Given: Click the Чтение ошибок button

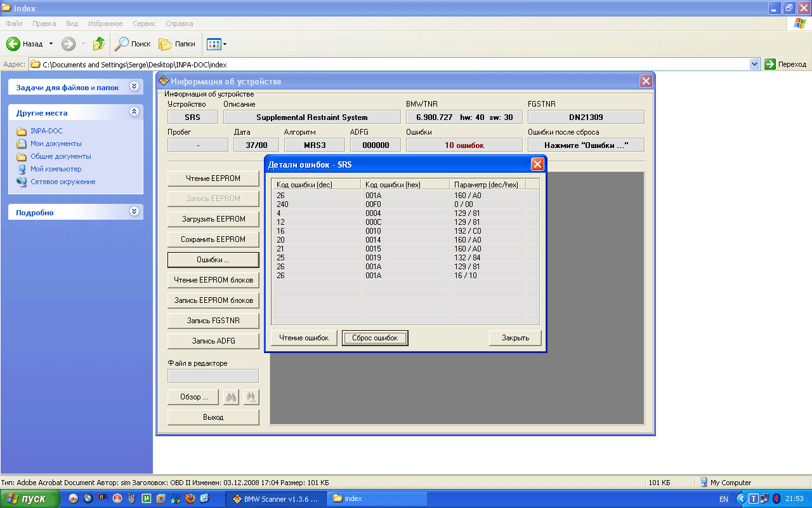Looking at the screenshot, I should [304, 338].
